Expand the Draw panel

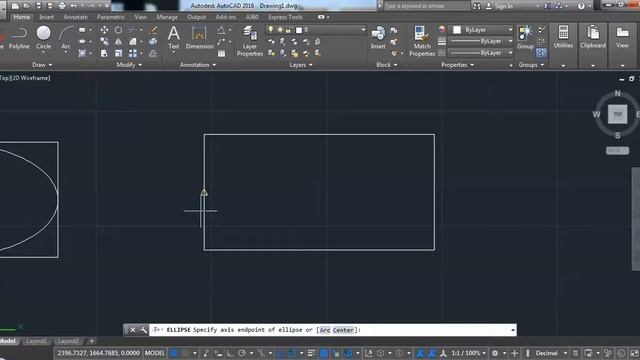[x=42, y=65]
